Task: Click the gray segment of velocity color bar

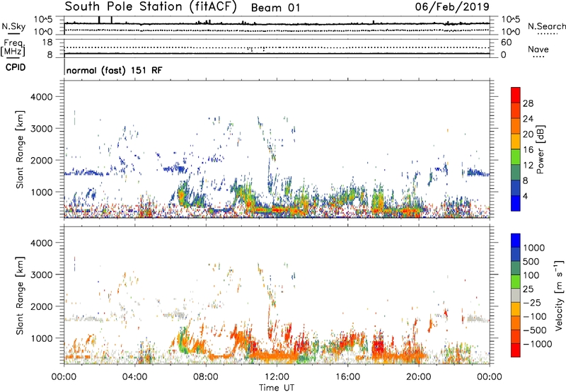Action: 516,295
